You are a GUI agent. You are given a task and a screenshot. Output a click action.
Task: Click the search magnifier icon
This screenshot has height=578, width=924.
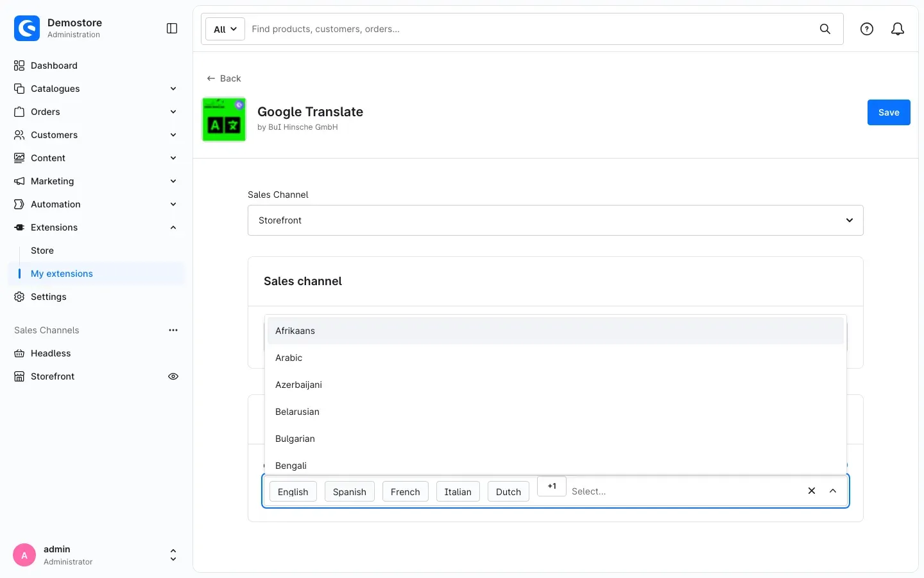point(825,29)
